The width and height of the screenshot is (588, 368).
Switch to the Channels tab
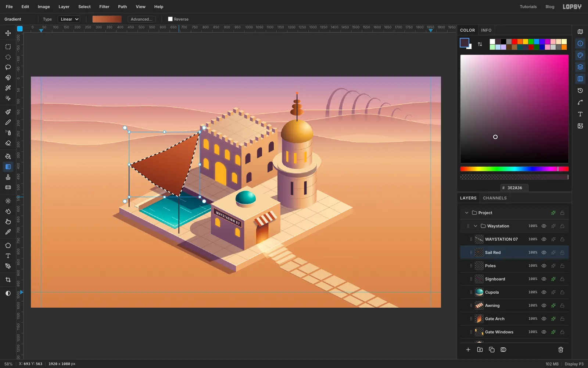(x=495, y=198)
